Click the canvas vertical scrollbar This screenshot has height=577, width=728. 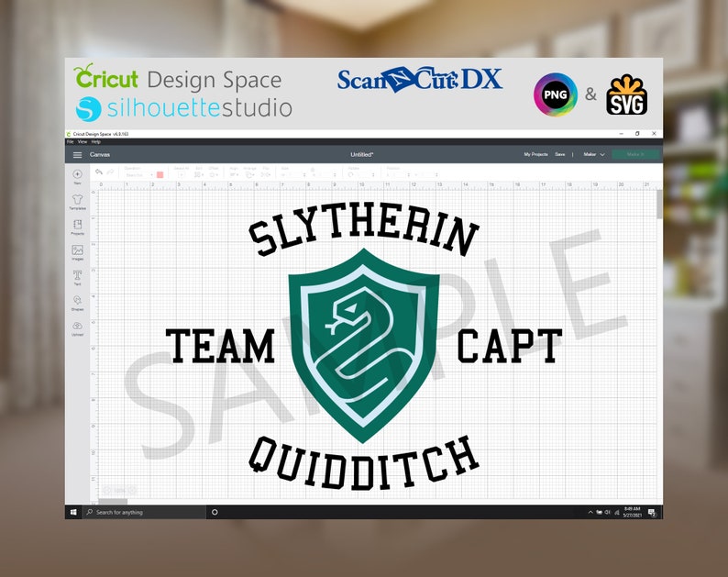pos(659,205)
